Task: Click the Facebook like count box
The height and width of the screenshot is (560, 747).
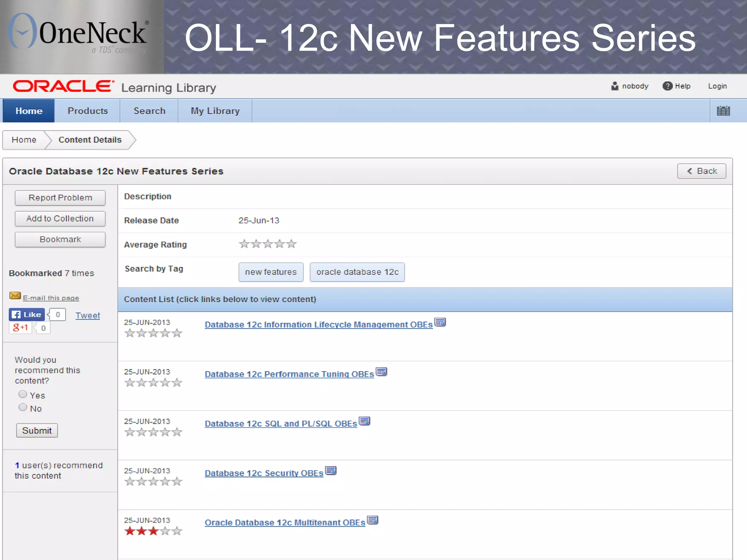Action: tap(57, 314)
